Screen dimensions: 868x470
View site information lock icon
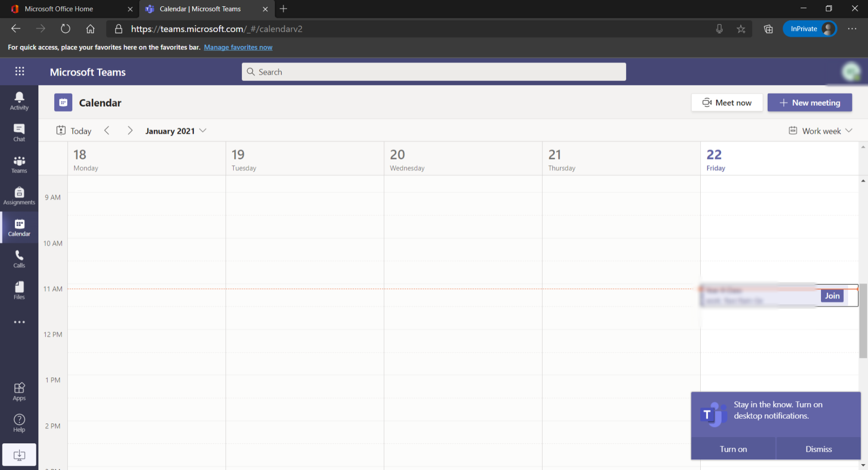118,29
